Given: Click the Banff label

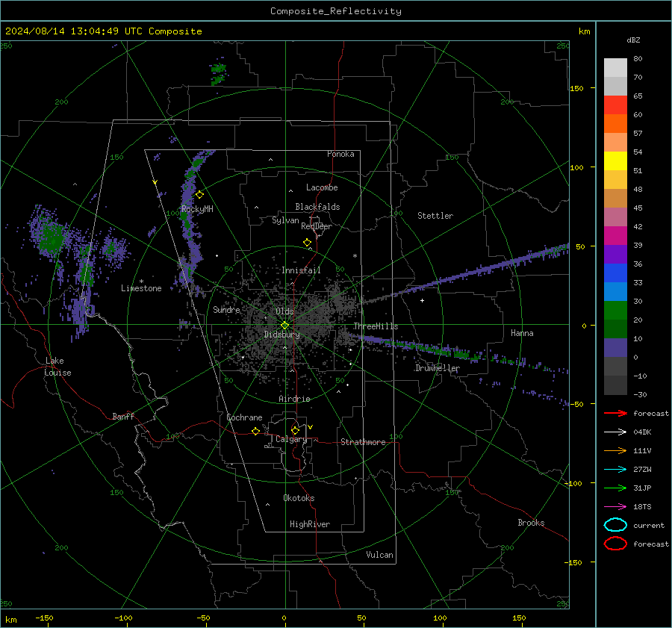Looking at the screenshot, I should coord(123,416).
